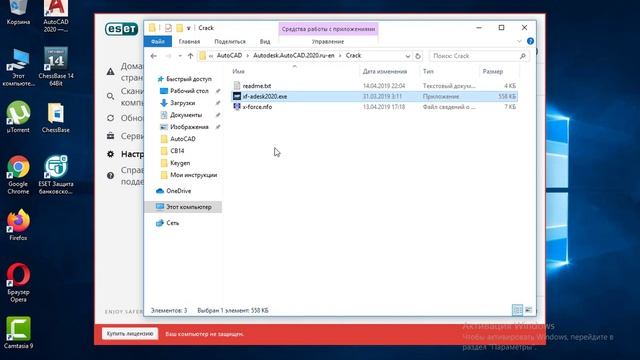Select the Home warning icon in ESET sidebar
Viewport: 640px width, 360px height.
pos(111,72)
